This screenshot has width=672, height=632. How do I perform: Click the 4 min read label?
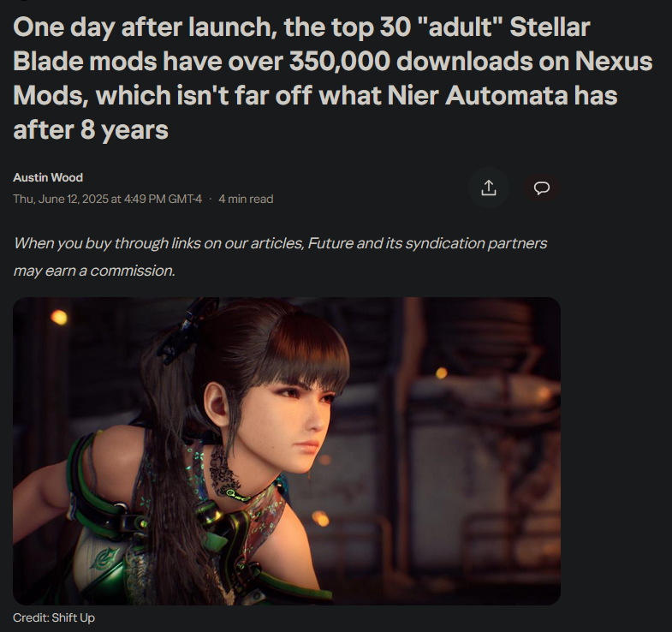[x=246, y=199]
